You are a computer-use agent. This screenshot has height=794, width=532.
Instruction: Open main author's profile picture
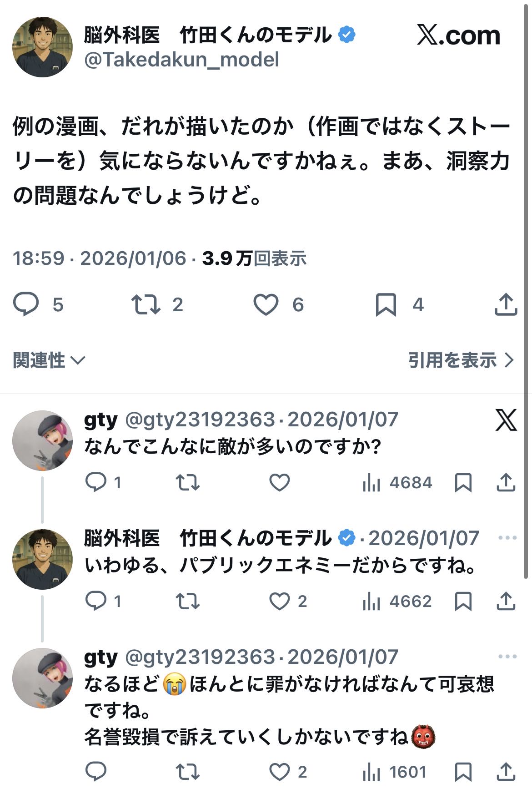point(42,47)
